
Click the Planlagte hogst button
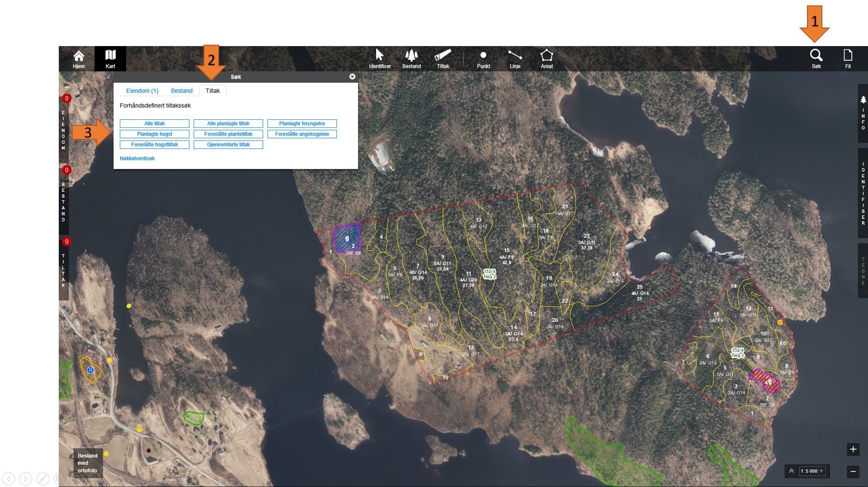click(155, 134)
